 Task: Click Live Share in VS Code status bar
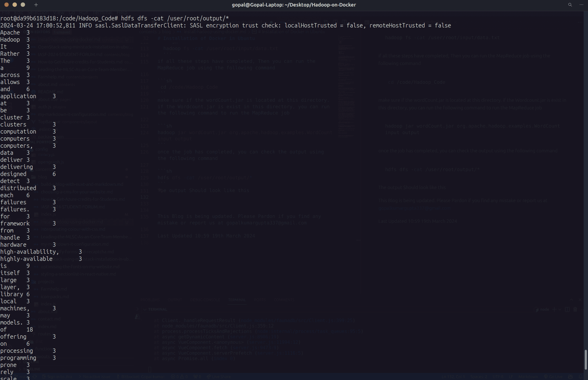pyautogui.click(x=219, y=377)
